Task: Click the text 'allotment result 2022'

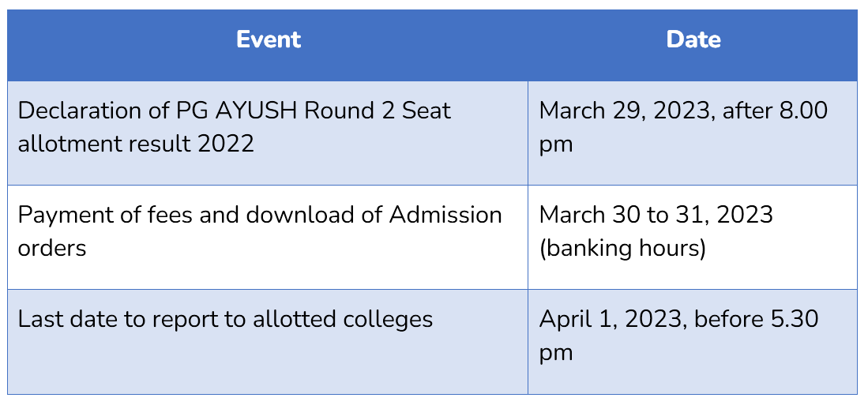Action: (x=136, y=144)
